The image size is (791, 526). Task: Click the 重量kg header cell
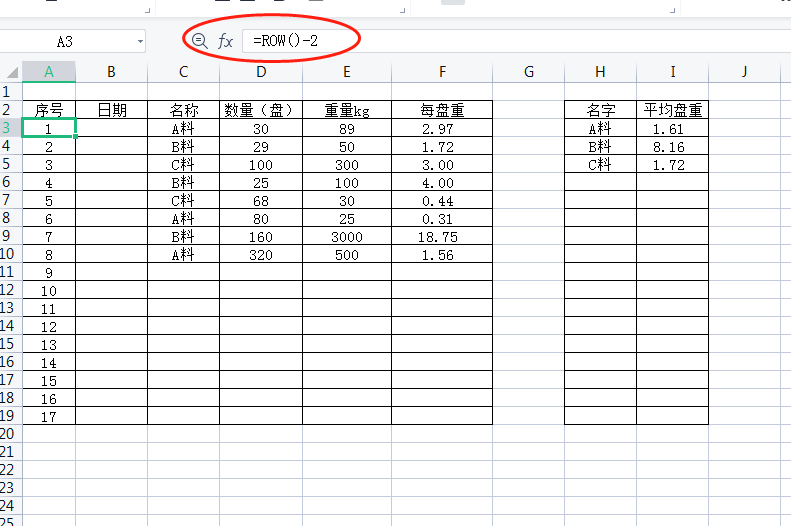[x=347, y=110]
